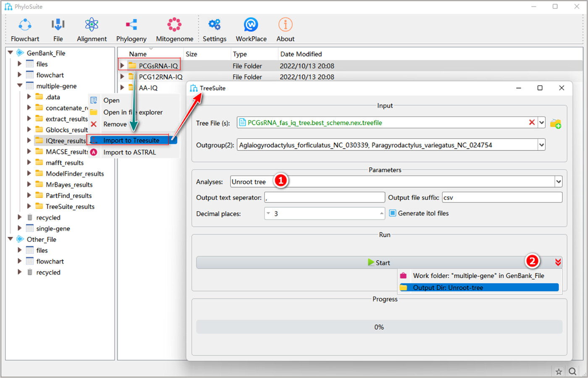This screenshot has width=588, height=378.
Task: Select the .data folder
Action: pyautogui.click(x=52, y=97)
